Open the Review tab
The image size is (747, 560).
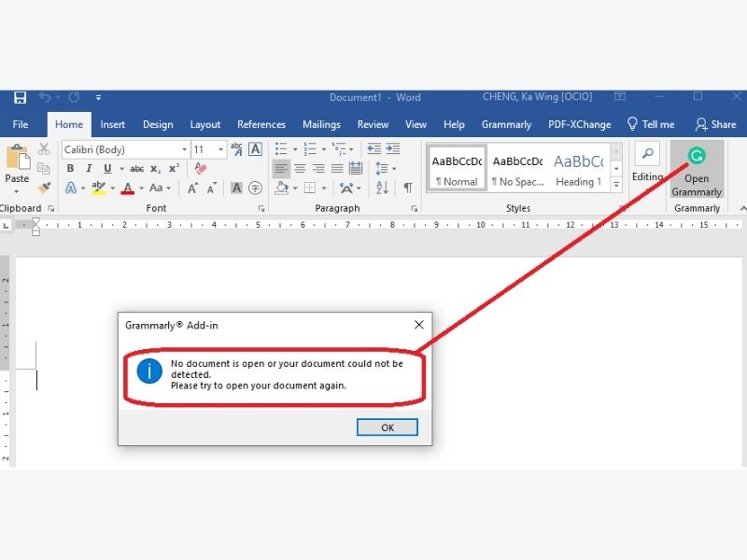coord(373,124)
